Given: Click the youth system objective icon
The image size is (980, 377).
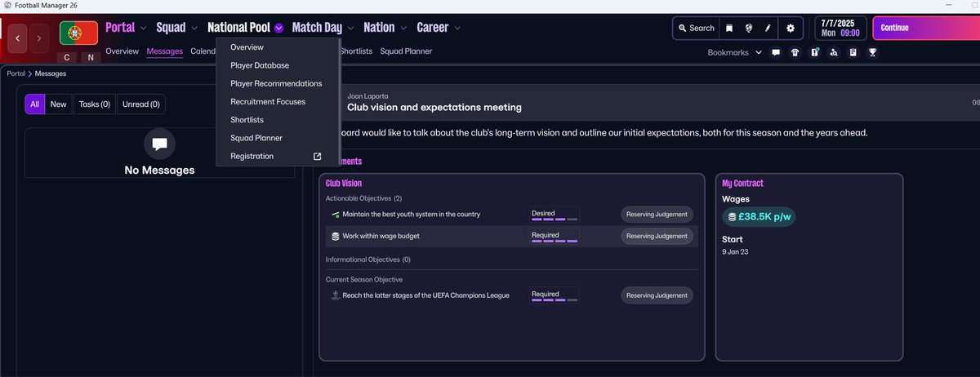Looking at the screenshot, I should coord(335,215).
